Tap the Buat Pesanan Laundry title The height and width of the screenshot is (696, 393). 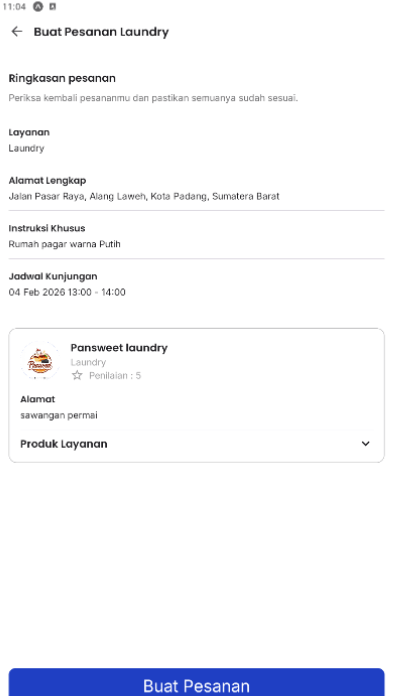click(101, 32)
